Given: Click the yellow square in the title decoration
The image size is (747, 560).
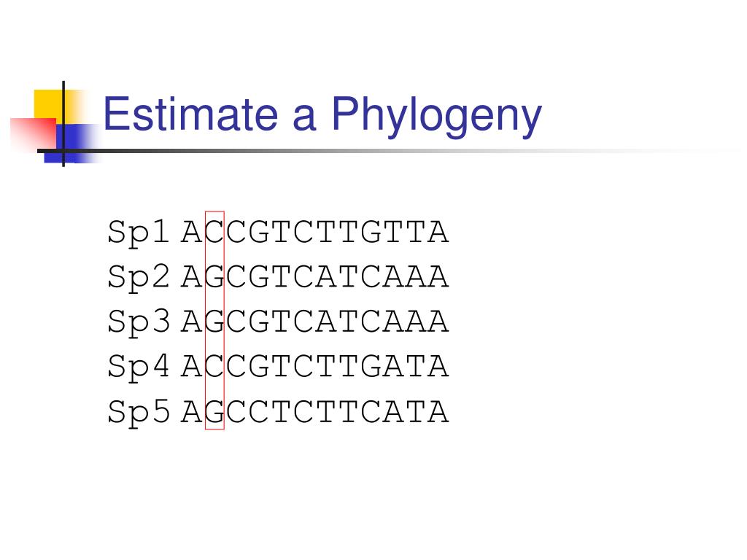Looking at the screenshot, I should (49, 104).
